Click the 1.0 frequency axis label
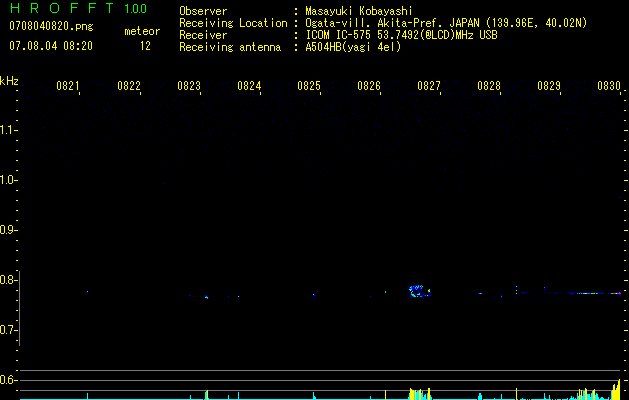Viewport: 629px width, 400px height. [x=8, y=180]
